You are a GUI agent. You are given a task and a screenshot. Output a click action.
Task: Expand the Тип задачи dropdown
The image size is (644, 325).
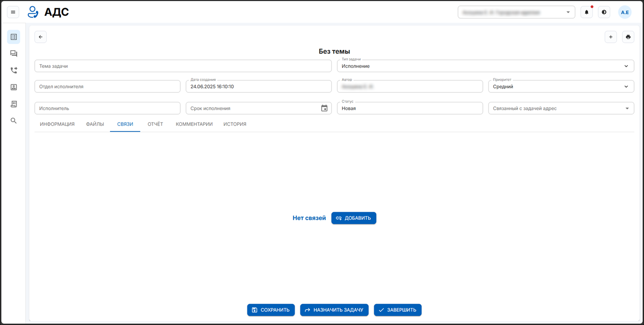point(626,66)
